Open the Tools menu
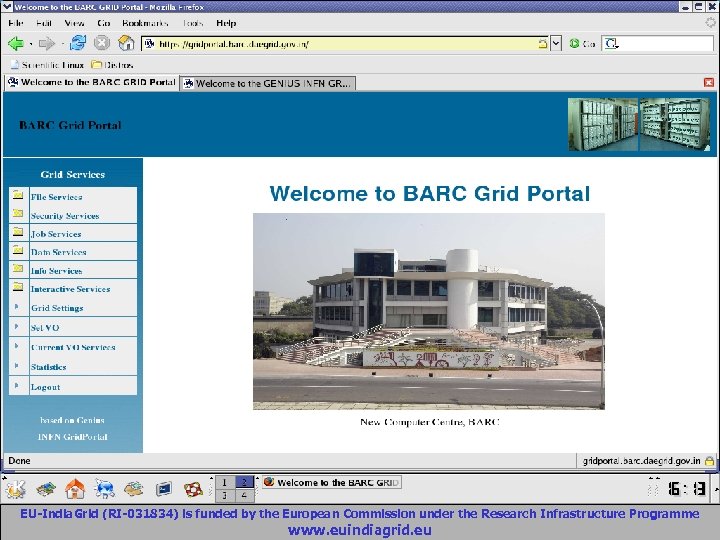Viewport: 720px width, 540px height. tap(193, 23)
